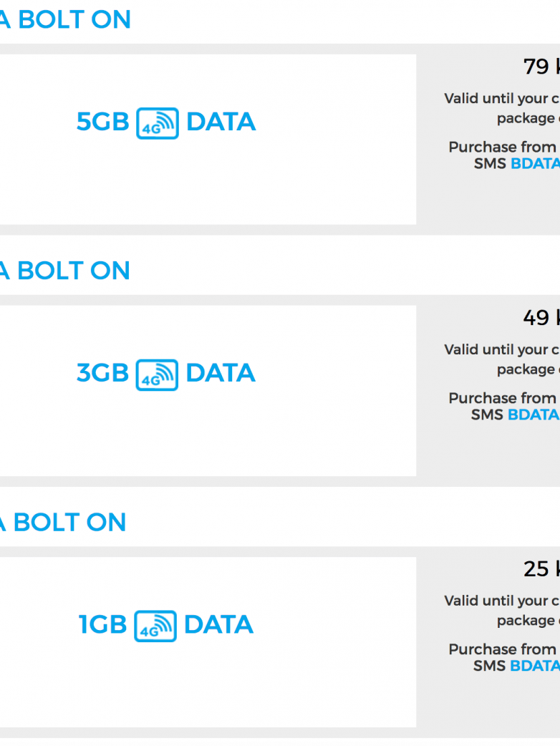Screen dimensions: 560x746
Task: Click the "Purchase from" text under the 25 price
Action: [503, 649]
